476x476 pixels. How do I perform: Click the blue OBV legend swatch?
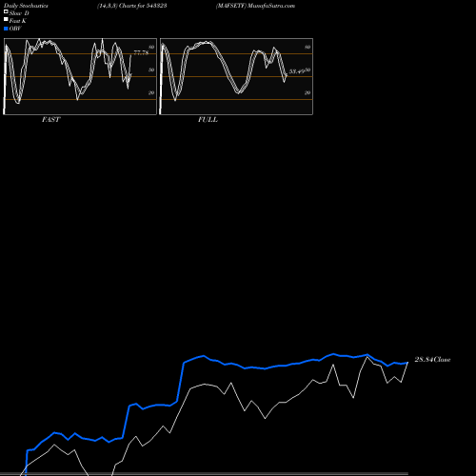coord(6,29)
